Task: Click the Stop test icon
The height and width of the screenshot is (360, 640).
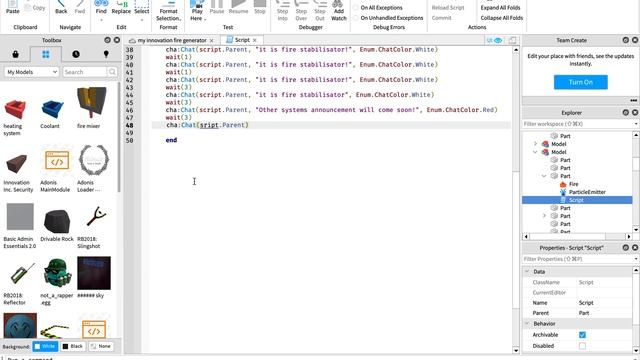Action: [x=260, y=7]
